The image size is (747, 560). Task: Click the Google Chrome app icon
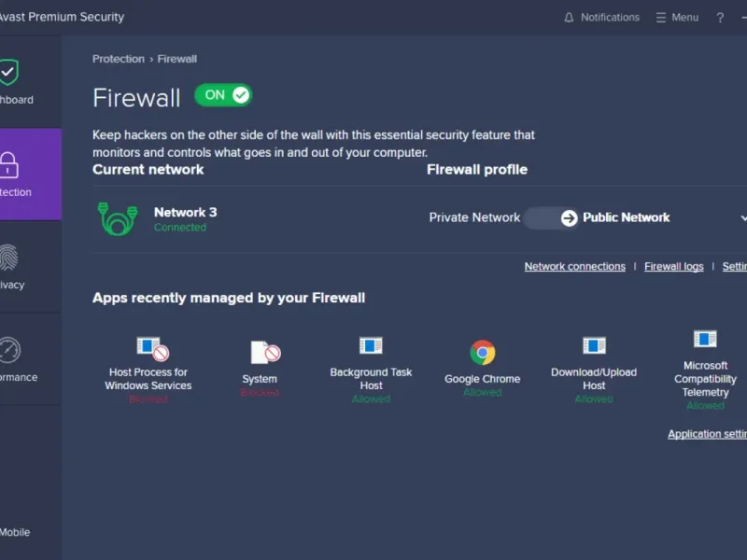coord(482,353)
